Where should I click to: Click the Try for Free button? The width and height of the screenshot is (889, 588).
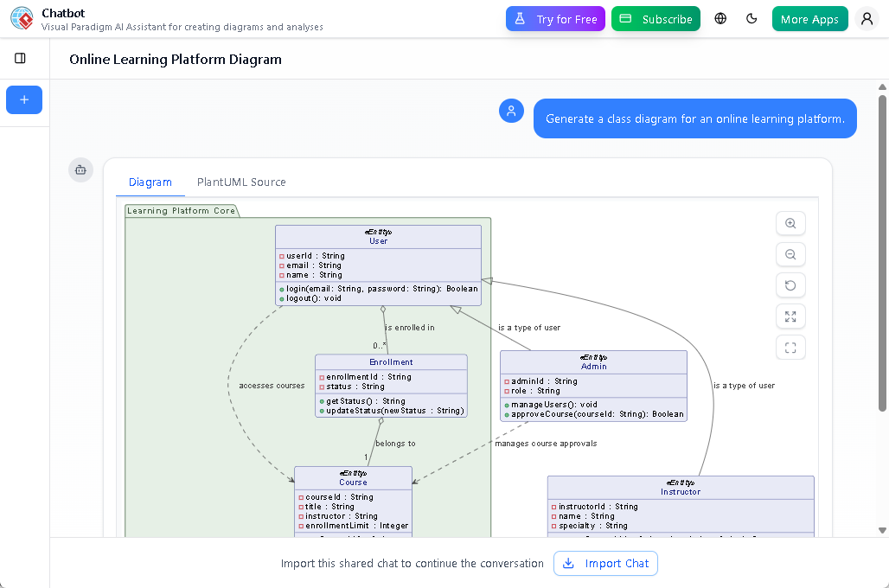555,18
